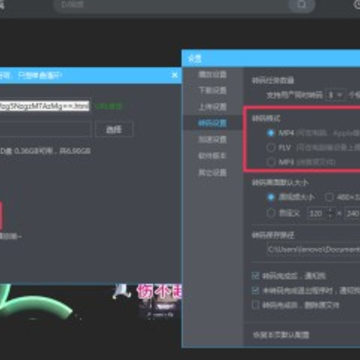Toggle the 转码完成后通知我 checkbox
360x360 pixels.
click(256, 276)
